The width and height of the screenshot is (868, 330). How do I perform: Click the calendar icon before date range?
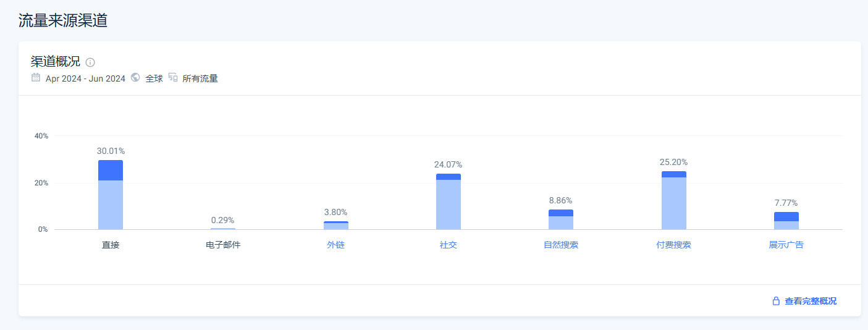(36, 78)
